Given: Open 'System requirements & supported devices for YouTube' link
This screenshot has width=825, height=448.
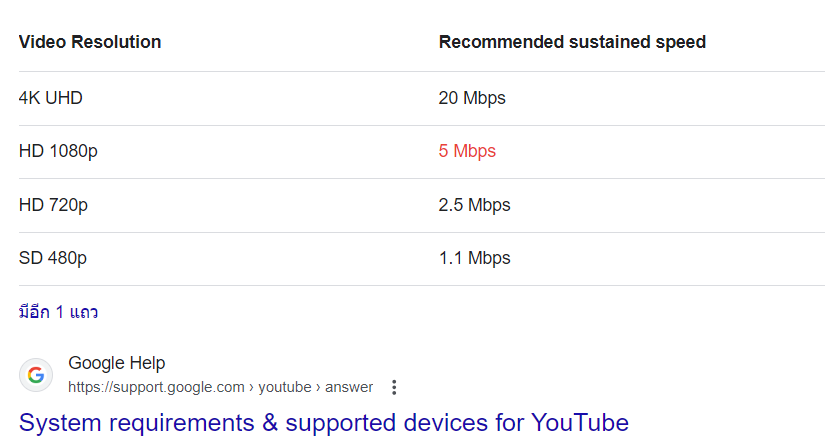Looking at the screenshot, I should pyautogui.click(x=323, y=422).
